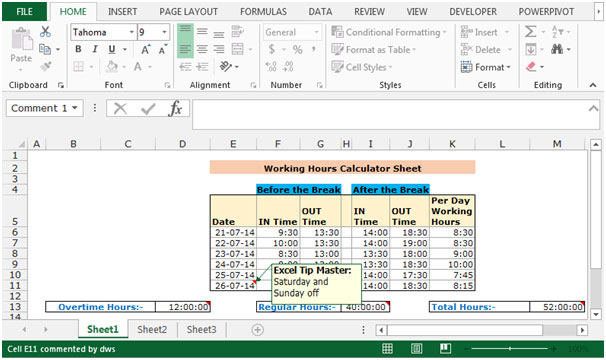Click the Fill Color paint bucket
606x360 pixels.
click(x=112, y=67)
